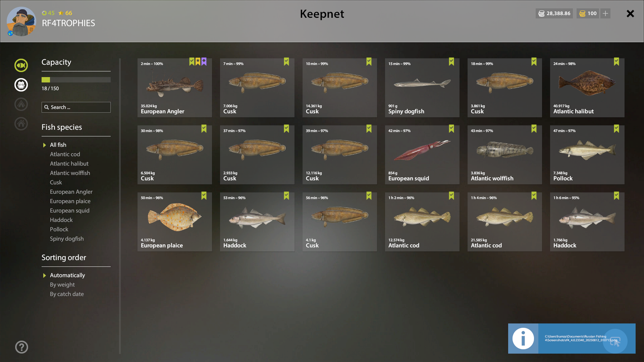
Task: Click the greyed-out upward arrow sidebar icon
Action: 21,104
